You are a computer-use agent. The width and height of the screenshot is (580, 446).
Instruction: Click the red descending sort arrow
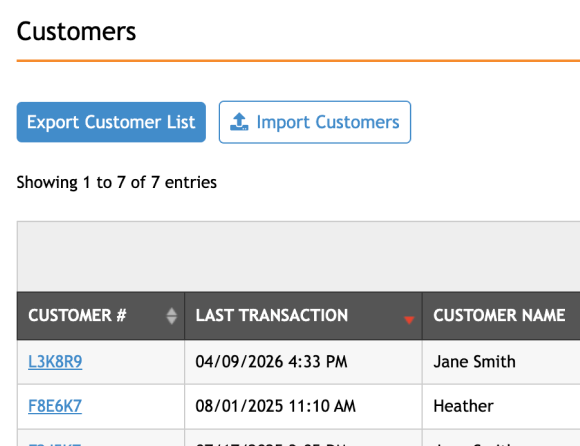tap(409, 320)
